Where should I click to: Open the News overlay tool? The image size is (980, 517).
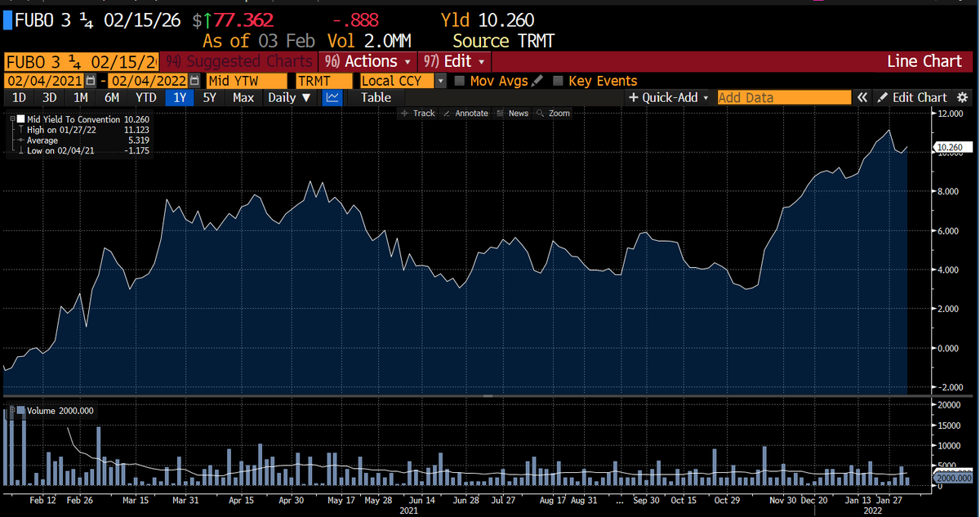[x=512, y=113]
